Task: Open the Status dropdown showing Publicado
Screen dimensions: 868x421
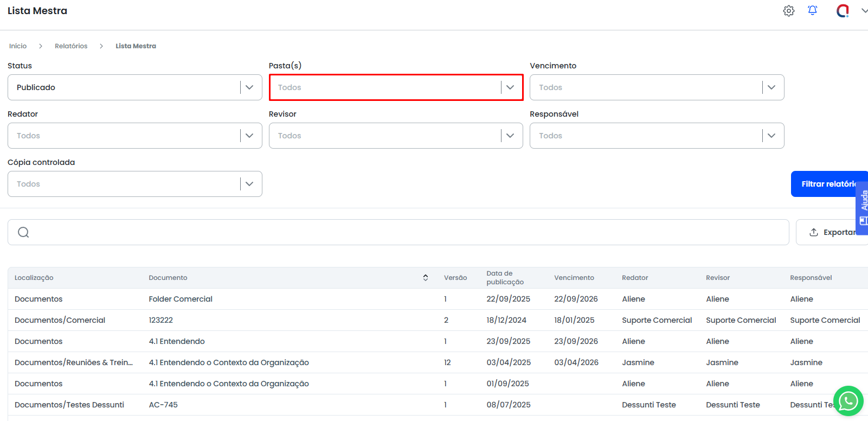Action: pos(134,87)
